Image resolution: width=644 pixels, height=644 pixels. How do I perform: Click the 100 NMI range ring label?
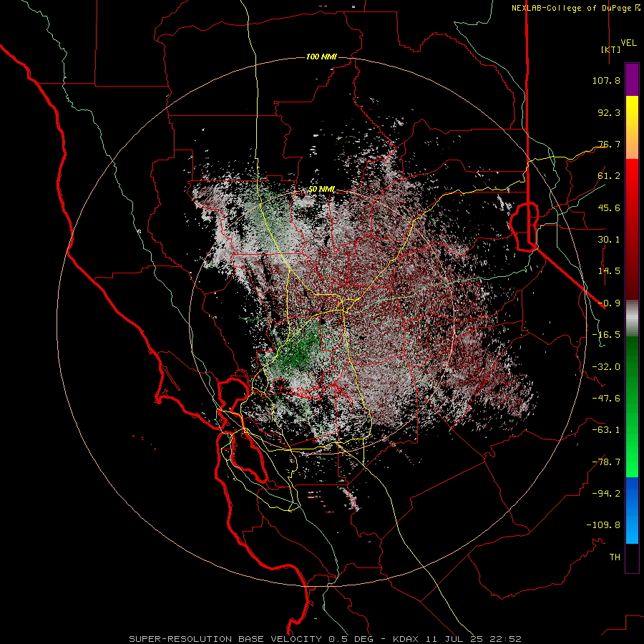pyautogui.click(x=321, y=57)
